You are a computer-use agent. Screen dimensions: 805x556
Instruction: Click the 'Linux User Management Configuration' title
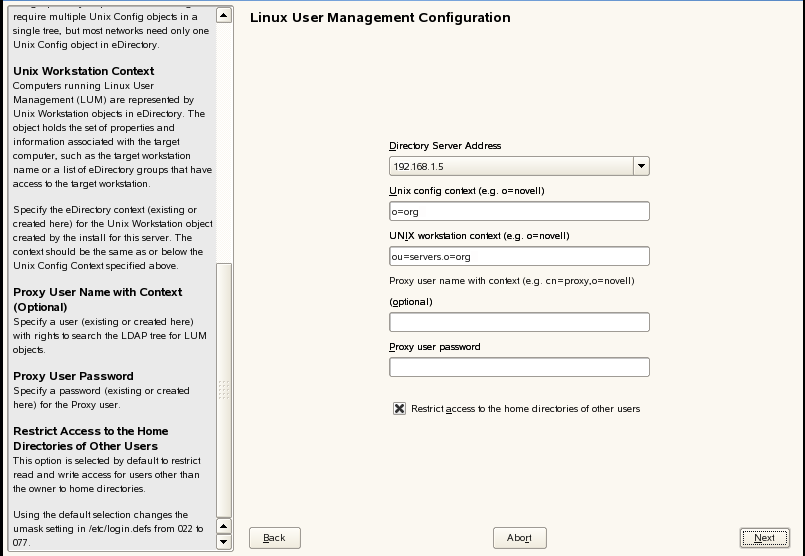click(x=379, y=18)
